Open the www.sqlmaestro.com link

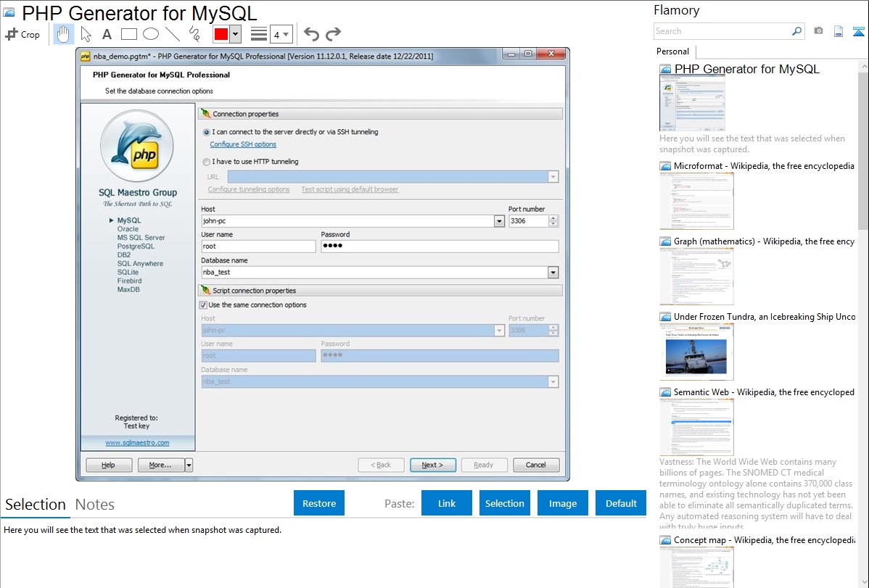click(137, 443)
